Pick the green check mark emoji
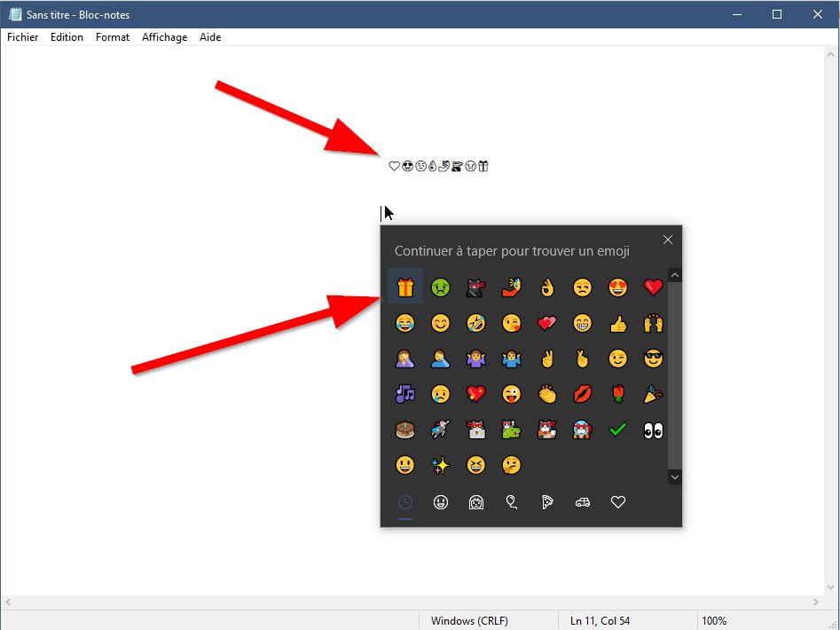The height and width of the screenshot is (630, 840). coord(617,429)
